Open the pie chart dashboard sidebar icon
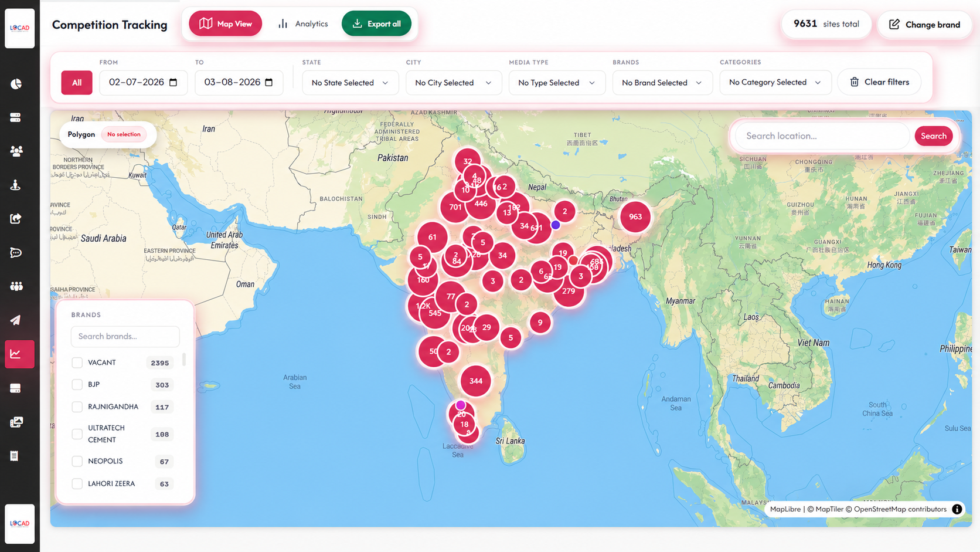This screenshot has width=980, height=552. click(x=16, y=84)
